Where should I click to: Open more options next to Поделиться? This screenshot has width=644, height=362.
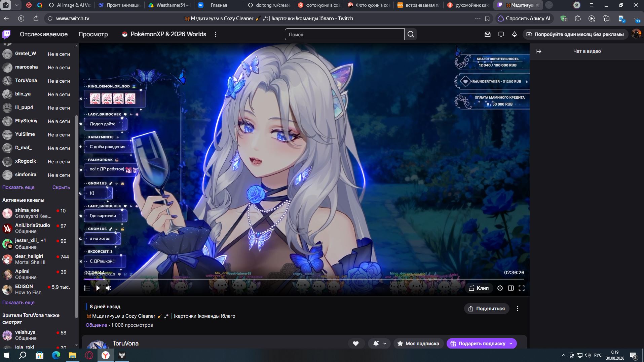pyautogui.click(x=518, y=309)
